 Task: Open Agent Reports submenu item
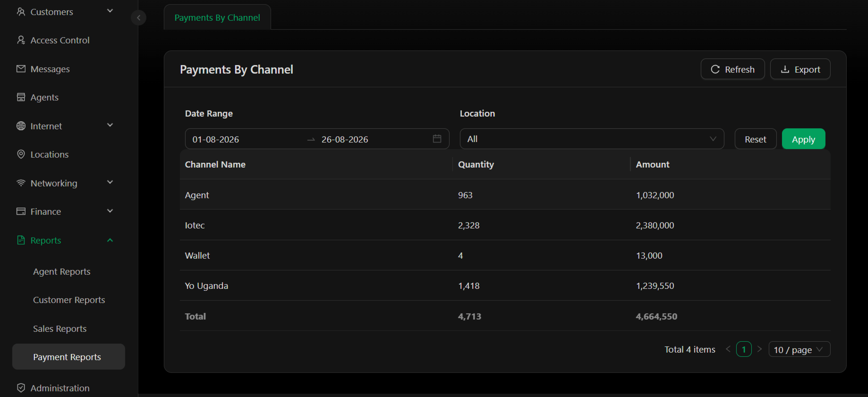62,271
